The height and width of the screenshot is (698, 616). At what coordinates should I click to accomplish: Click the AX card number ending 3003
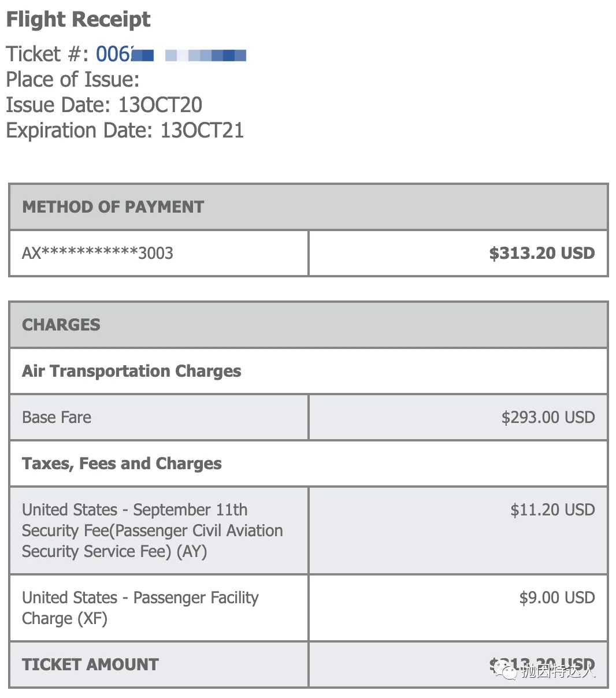(98, 253)
